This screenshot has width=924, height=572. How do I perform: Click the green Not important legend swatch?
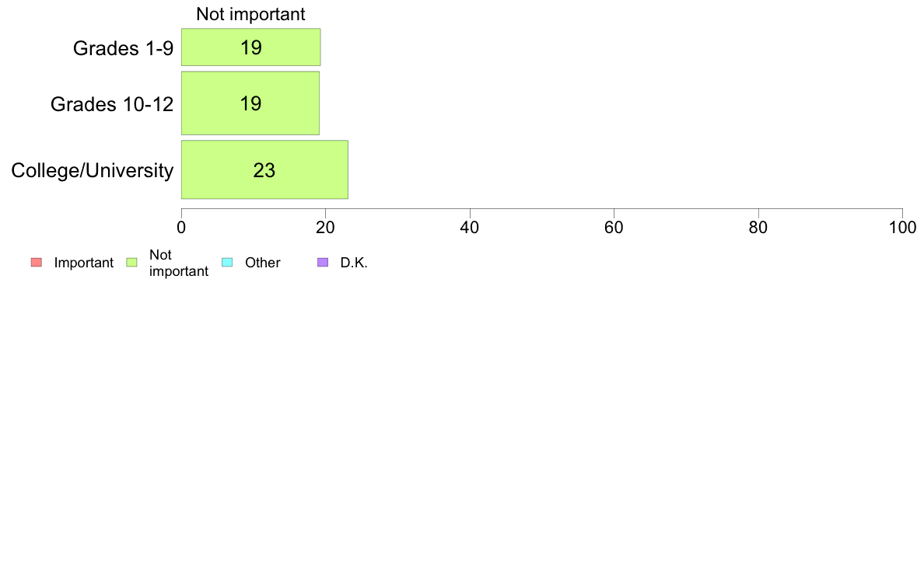point(132,263)
